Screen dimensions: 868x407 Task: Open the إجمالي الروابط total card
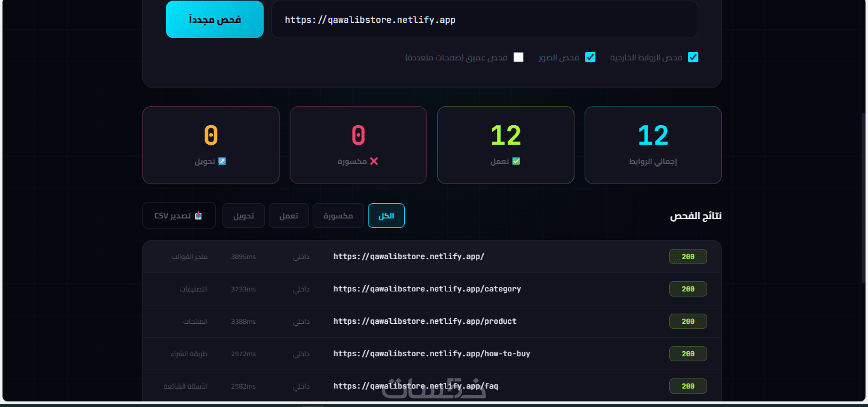653,145
